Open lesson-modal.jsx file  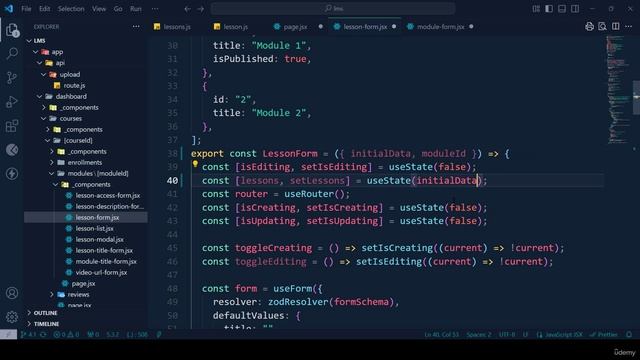(x=99, y=240)
